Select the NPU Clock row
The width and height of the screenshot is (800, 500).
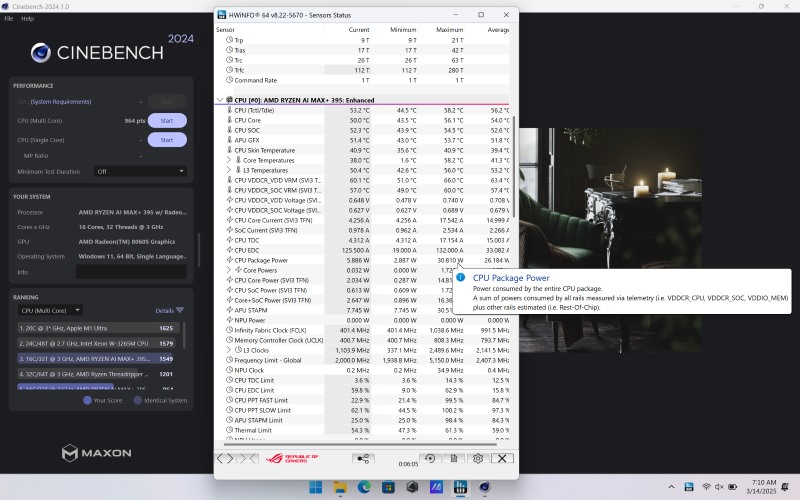[x=362, y=370]
